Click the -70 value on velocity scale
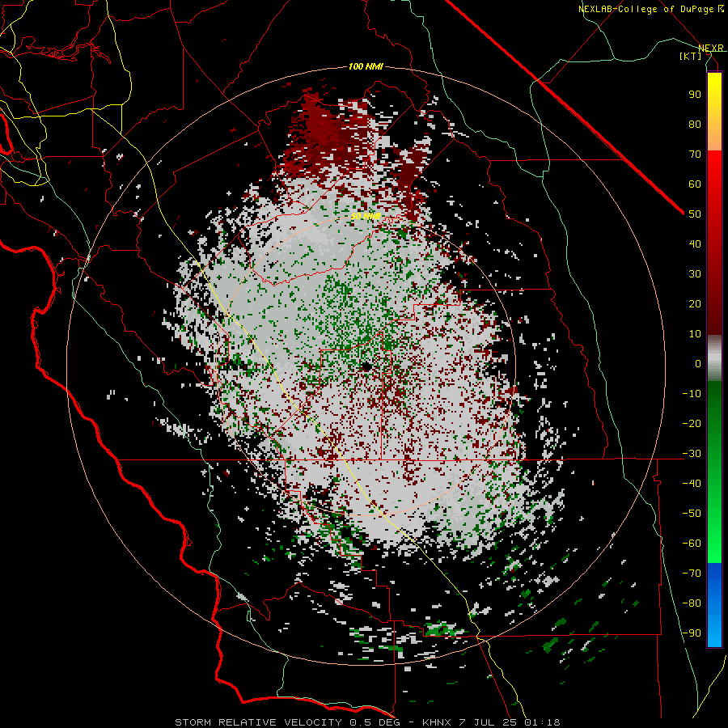The height and width of the screenshot is (728, 728). [692, 574]
